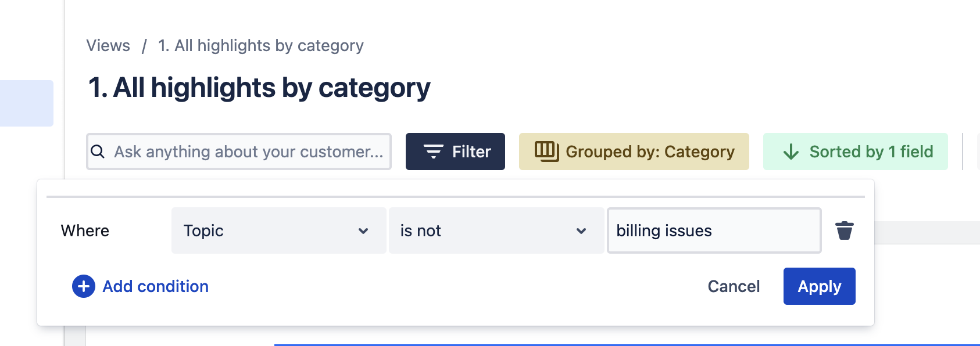Screen dimensions: 980x346
Task: Click the magnifier icon in search box
Action: 98,152
